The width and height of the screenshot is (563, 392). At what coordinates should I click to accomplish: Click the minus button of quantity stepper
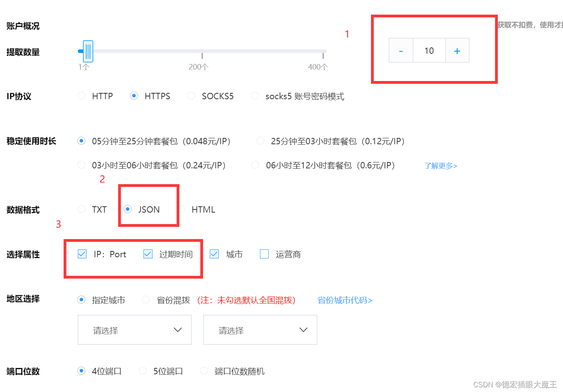click(x=401, y=51)
